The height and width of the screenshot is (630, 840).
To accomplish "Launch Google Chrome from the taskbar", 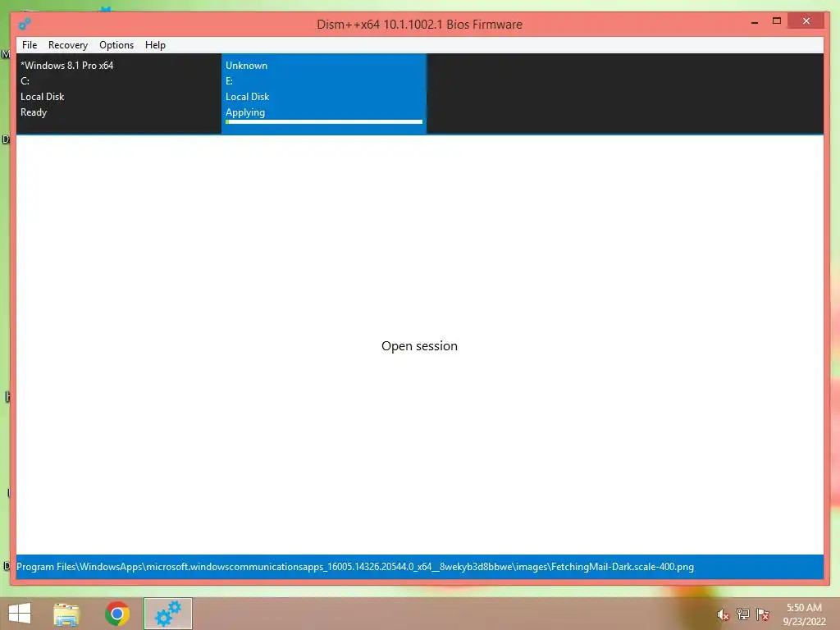I will point(117,614).
